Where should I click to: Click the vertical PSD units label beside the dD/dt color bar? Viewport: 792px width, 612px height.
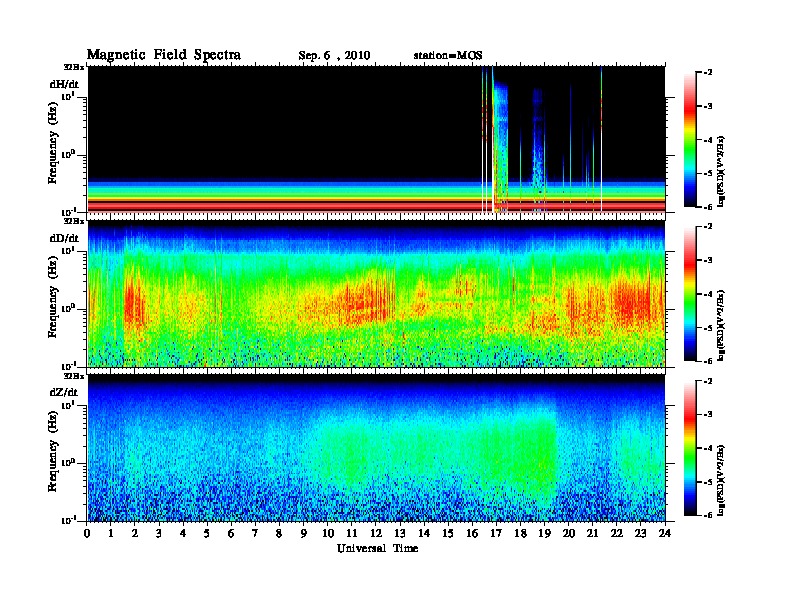pyautogui.click(x=721, y=325)
